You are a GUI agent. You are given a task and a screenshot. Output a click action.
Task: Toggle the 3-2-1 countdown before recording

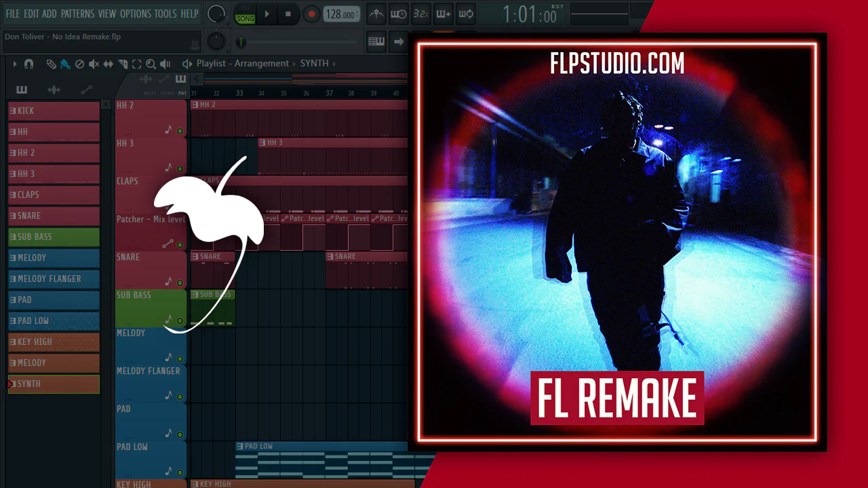pyautogui.click(x=420, y=14)
